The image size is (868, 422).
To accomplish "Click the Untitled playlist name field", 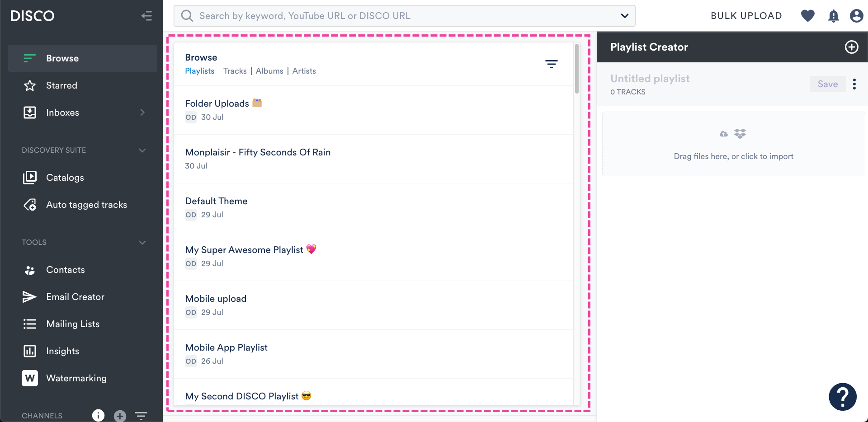I will click(x=650, y=79).
